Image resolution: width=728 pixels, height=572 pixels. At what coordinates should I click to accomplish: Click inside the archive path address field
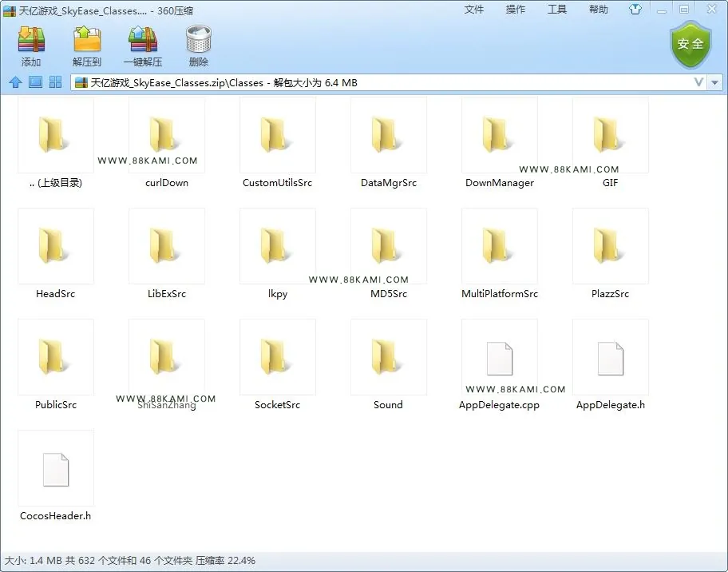[381, 83]
